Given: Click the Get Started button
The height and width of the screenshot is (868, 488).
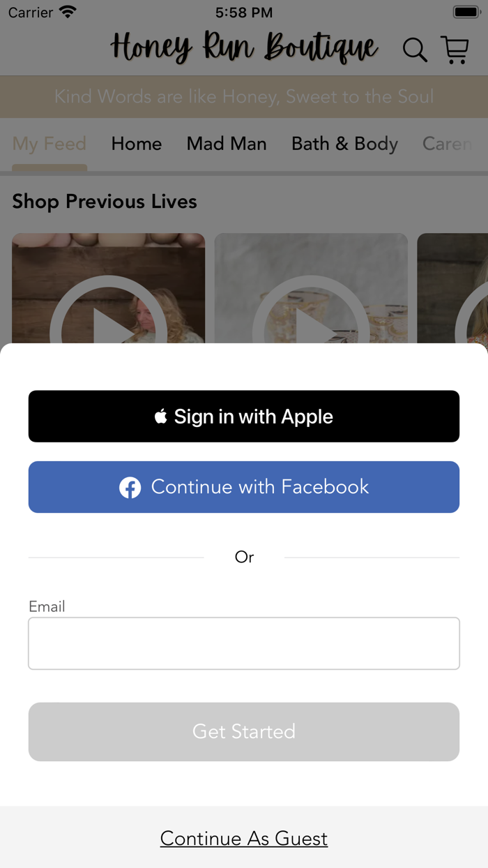Looking at the screenshot, I should 244,731.
